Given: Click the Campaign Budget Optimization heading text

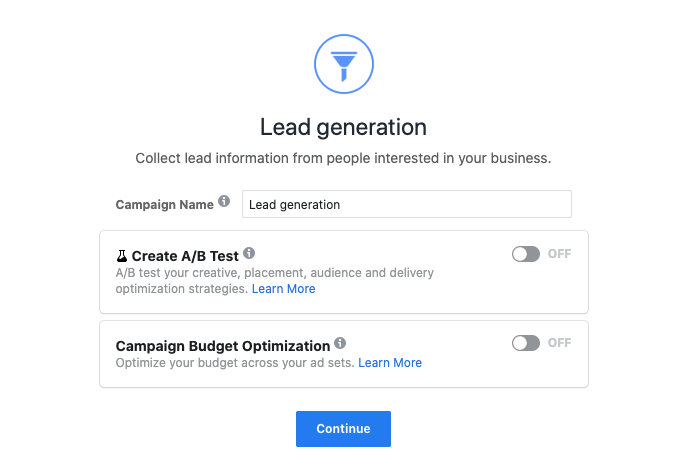Looking at the screenshot, I should point(223,346).
